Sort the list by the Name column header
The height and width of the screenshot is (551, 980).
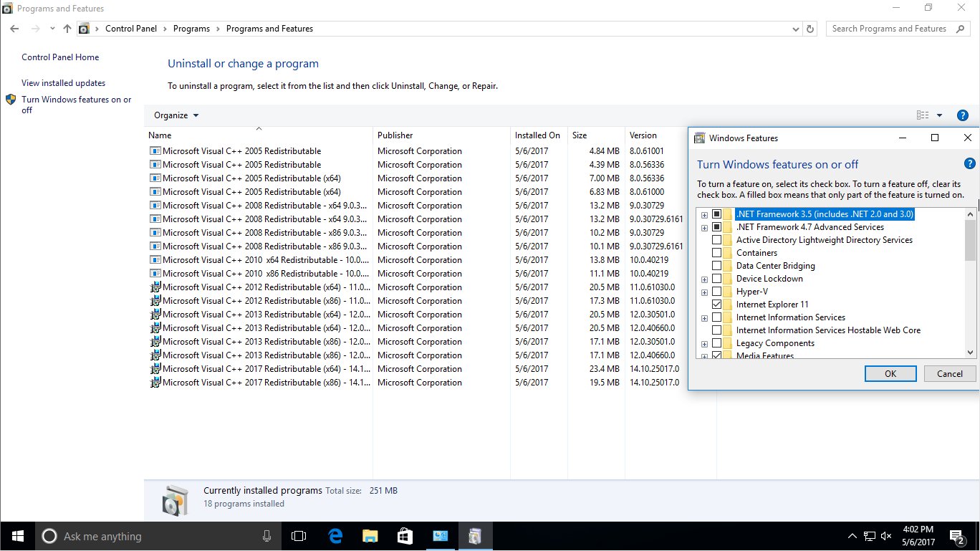click(259, 135)
